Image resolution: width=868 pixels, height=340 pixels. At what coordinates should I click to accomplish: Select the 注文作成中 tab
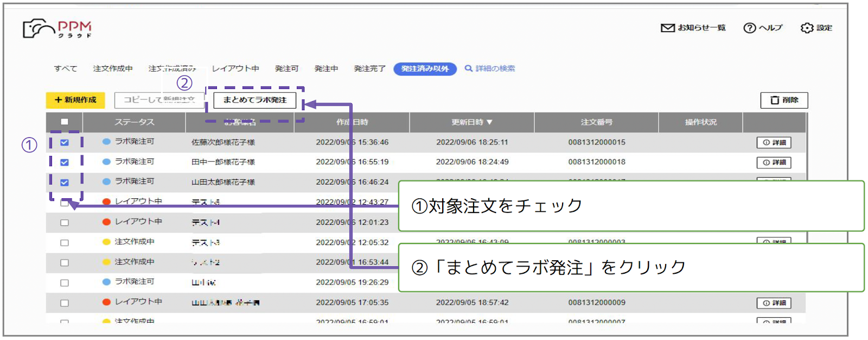tap(113, 68)
